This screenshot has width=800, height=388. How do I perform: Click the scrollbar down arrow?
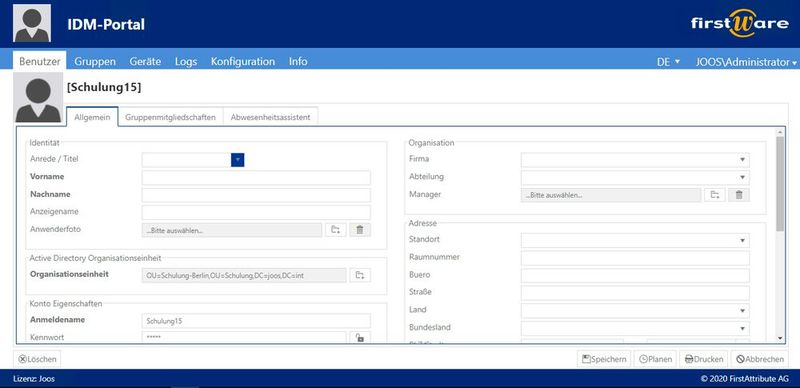(x=780, y=338)
